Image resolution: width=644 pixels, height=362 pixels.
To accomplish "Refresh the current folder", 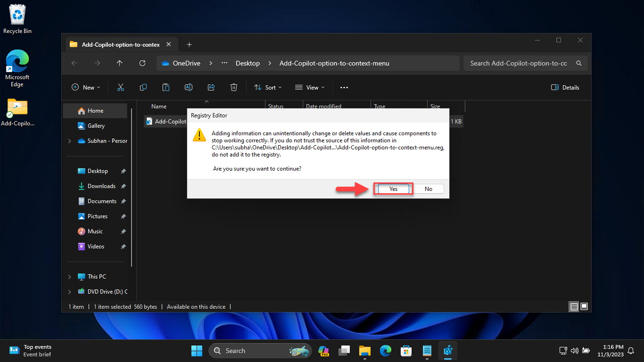I will pos(142,63).
